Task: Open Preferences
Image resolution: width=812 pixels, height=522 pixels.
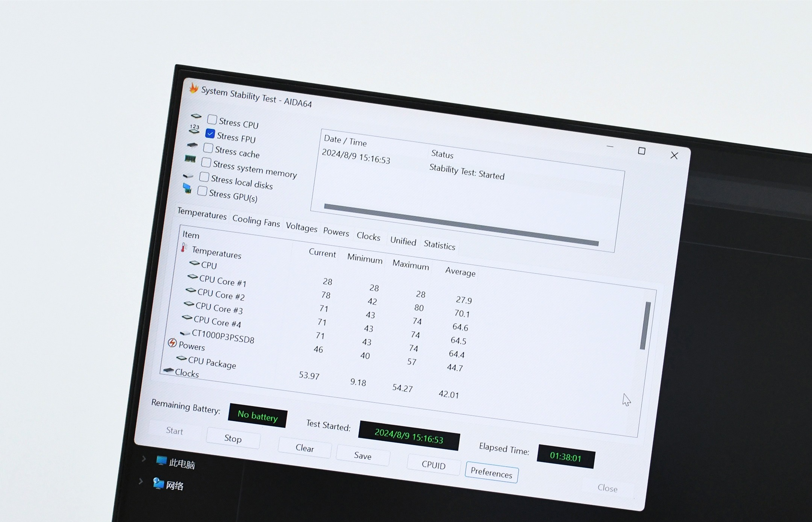Action: 491,473
